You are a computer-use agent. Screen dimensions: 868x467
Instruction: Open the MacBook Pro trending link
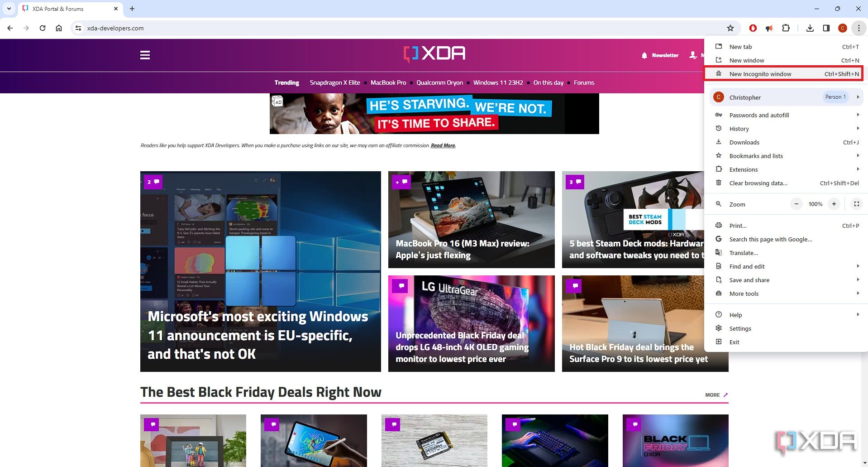(x=388, y=82)
